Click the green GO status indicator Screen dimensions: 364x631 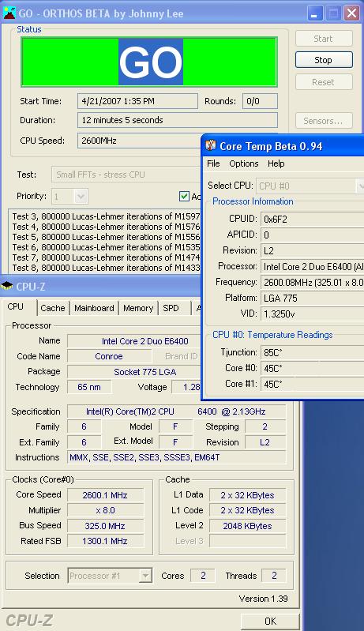148,62
